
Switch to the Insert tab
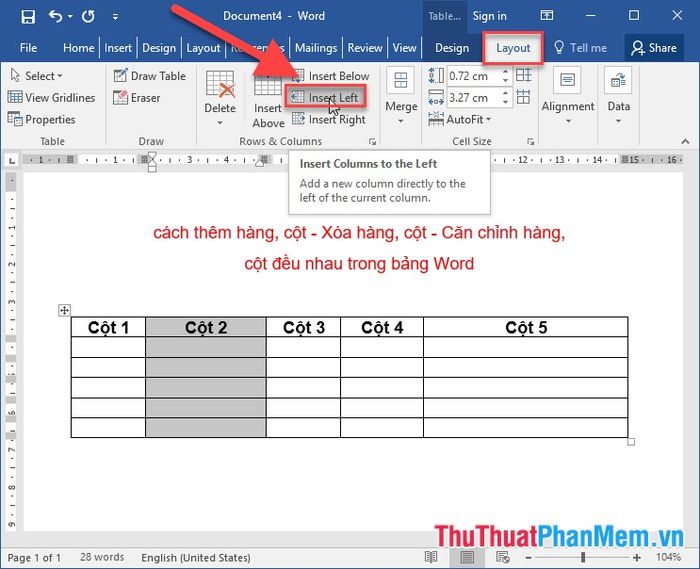click(118, 48)
